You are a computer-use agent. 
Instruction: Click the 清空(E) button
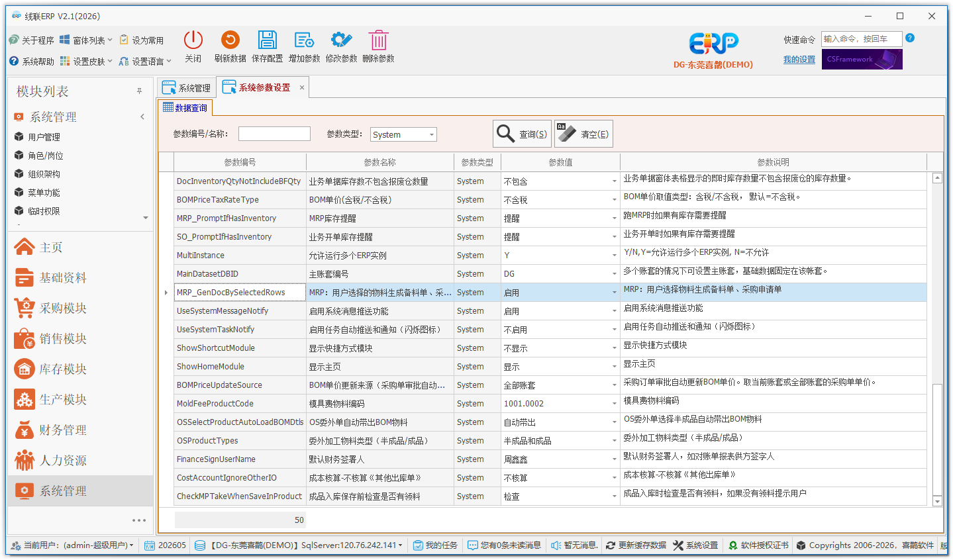click(x=583, y=134)
